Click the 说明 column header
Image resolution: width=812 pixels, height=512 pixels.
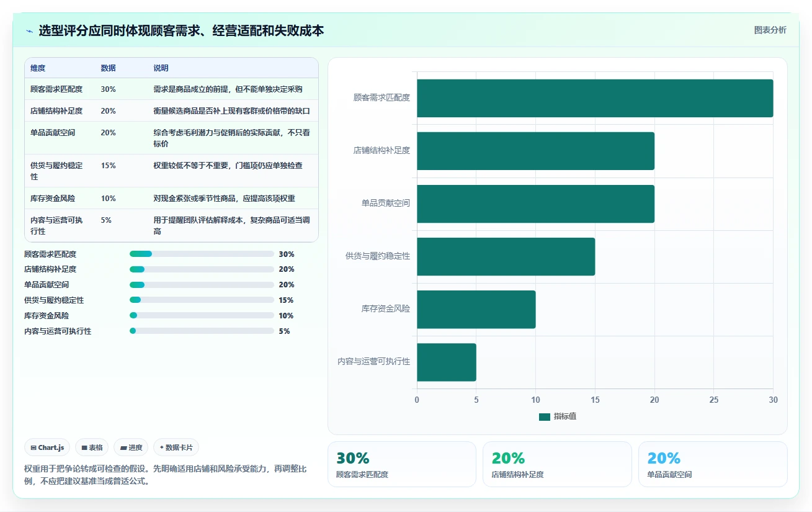161,68
